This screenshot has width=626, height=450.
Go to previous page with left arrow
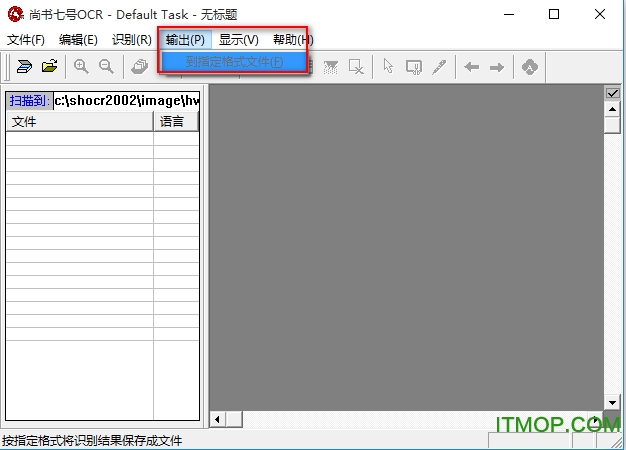[471, 67]
